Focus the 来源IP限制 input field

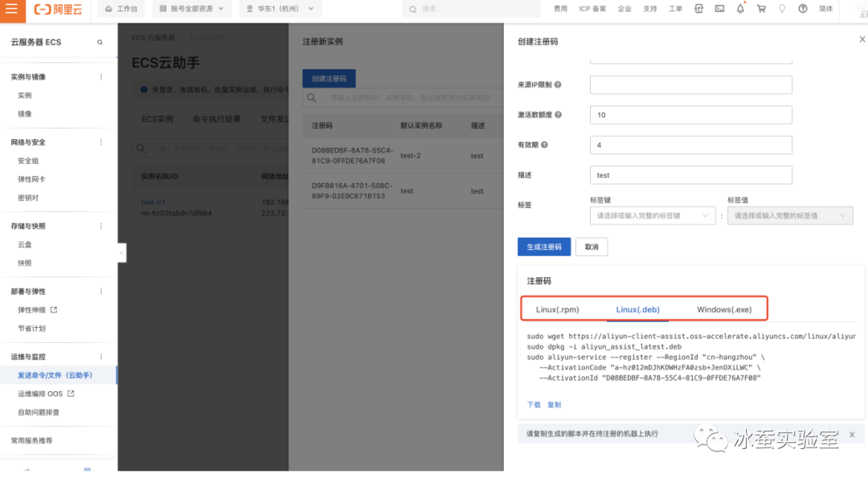[691, 84]
